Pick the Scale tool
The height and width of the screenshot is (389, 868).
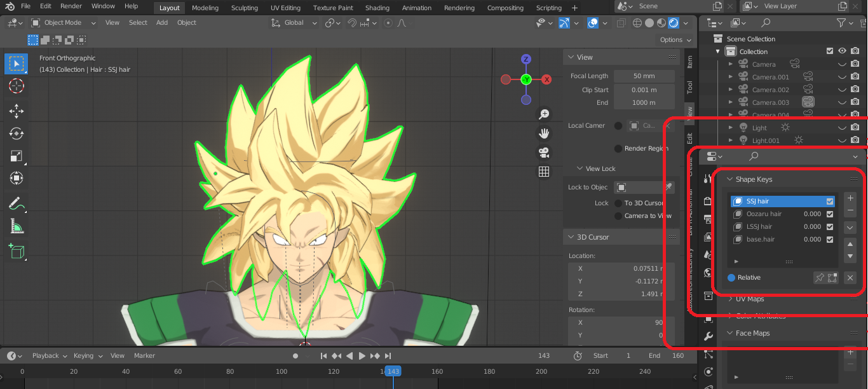17,156
